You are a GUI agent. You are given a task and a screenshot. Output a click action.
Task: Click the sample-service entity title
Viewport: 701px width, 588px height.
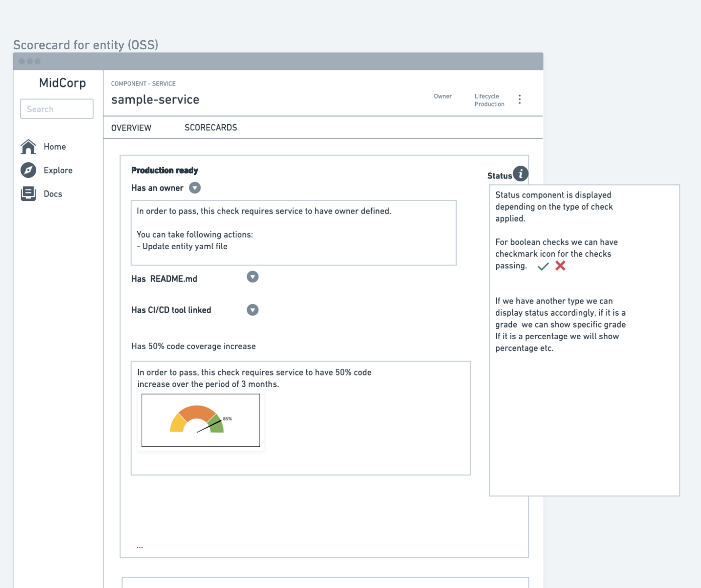tap(155, 100)
